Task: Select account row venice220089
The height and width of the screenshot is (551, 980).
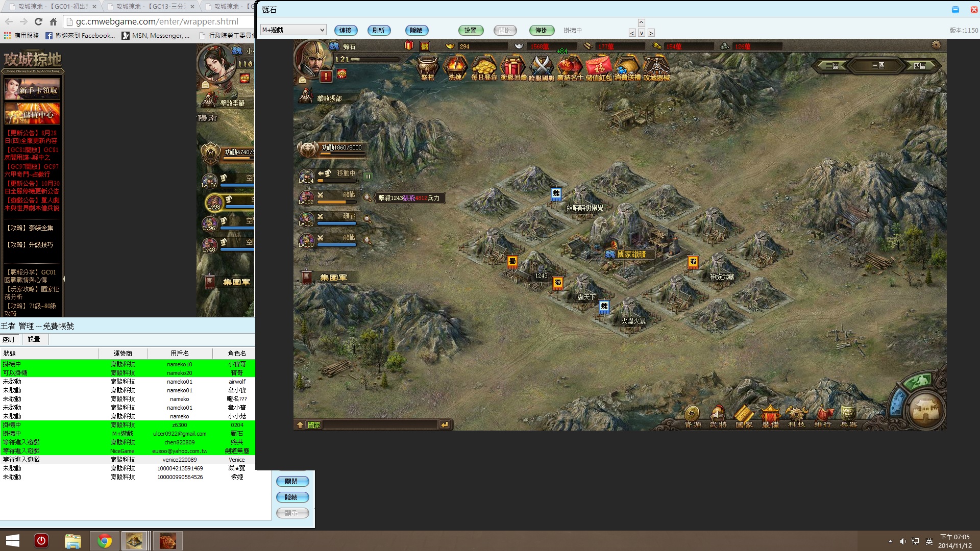Action: (x=128, y=460)
